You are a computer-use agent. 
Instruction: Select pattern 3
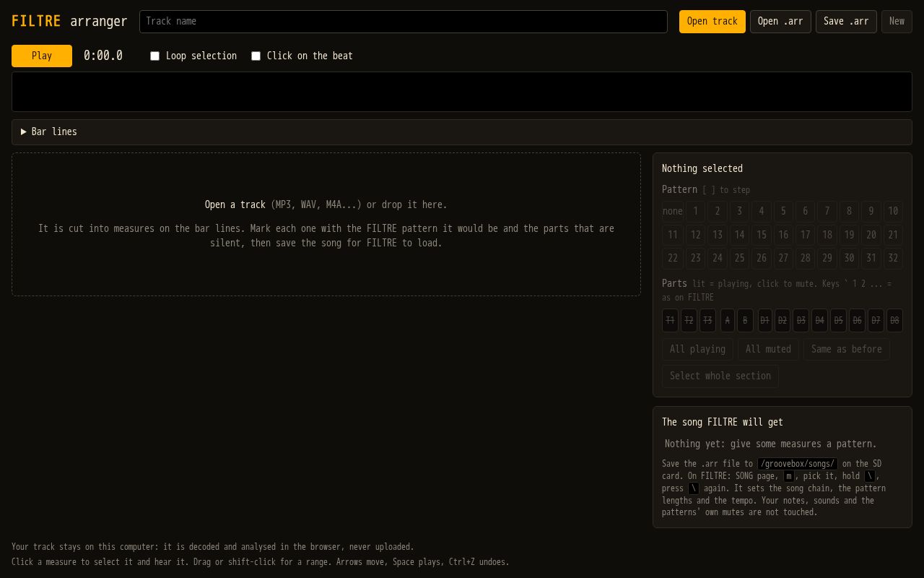coord(739,211)
